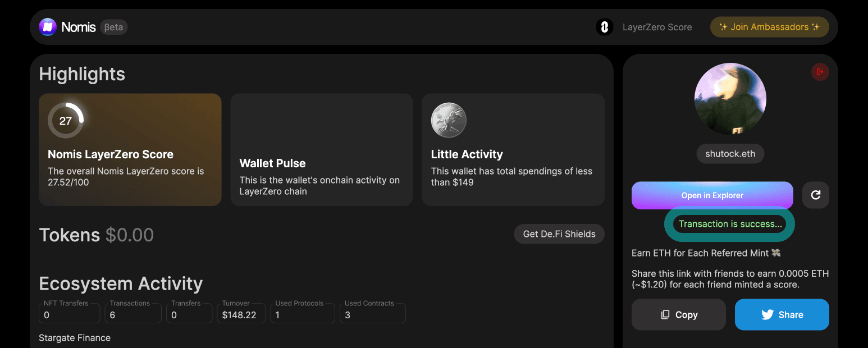Click the wallet avatar image
The height and width of the screenshot is (348, 868).
(x=730, y=99)
